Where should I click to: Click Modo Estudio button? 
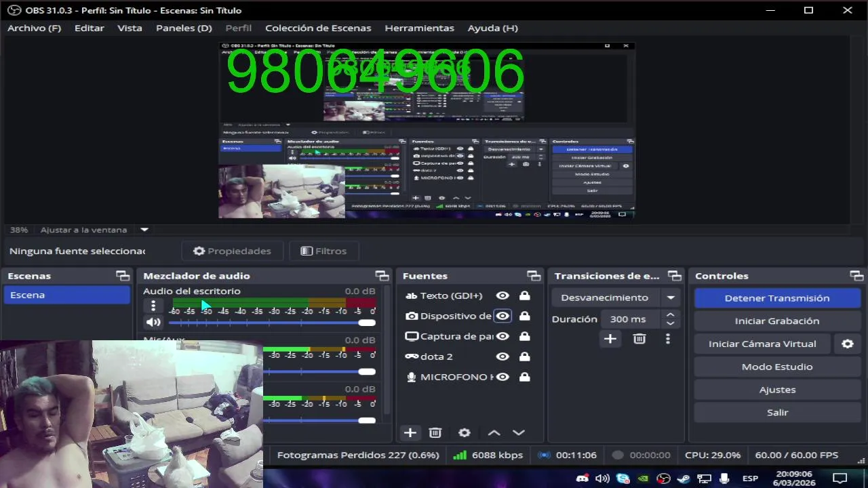(777, 367)
